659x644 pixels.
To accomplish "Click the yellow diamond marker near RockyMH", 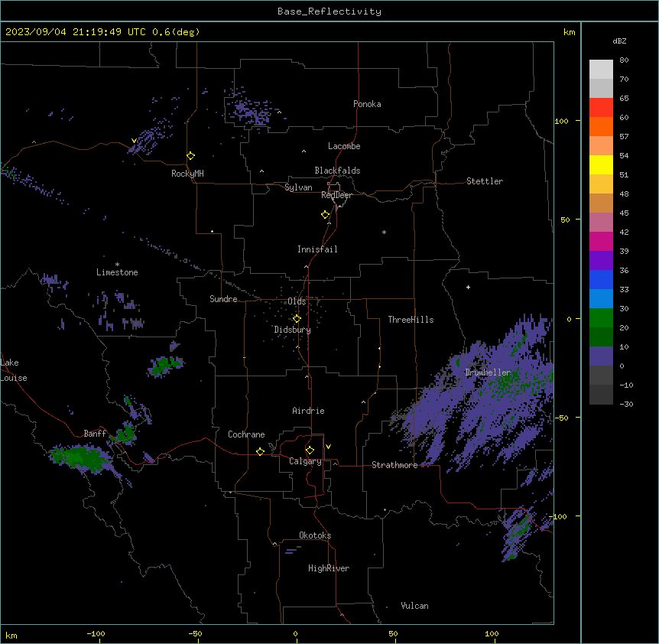I will (x=190, y=156).
